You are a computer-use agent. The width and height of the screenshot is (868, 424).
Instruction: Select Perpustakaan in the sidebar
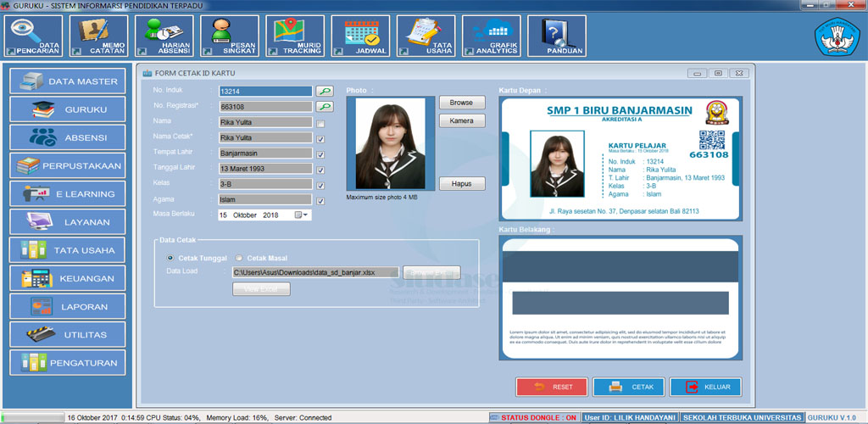click(x=68, y=165)
